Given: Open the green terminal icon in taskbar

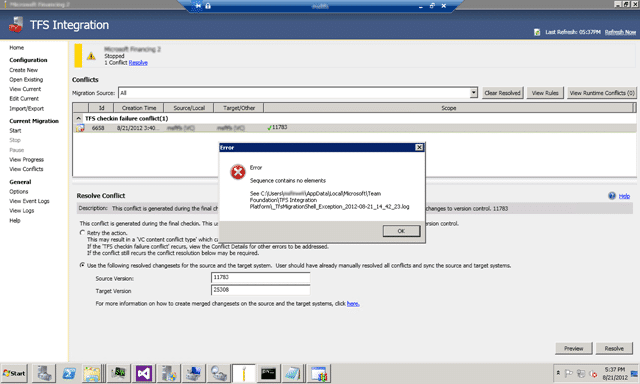Looking at the screenshot, I should click(119, 373).
